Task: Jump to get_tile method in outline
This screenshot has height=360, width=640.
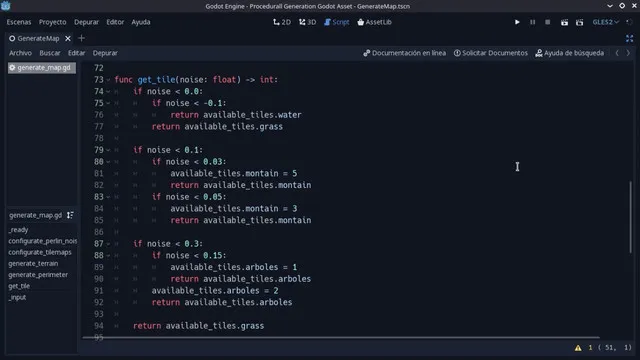Action: tap(19, 286)
